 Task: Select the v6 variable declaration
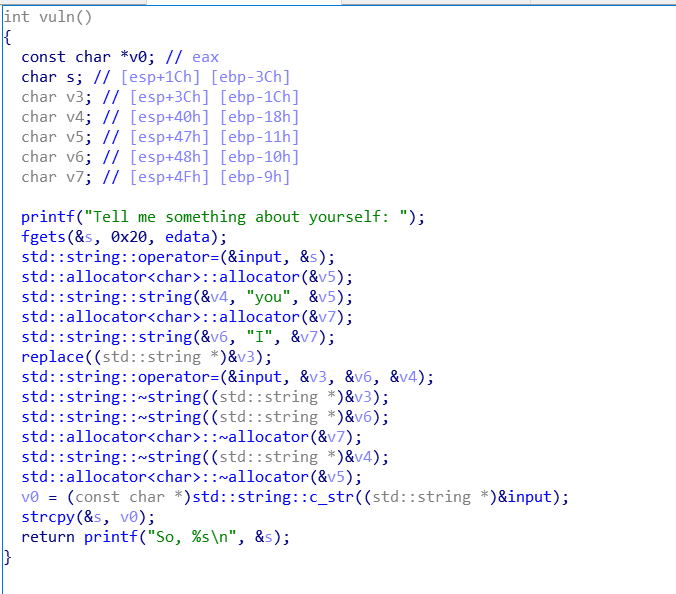[160, 157]
